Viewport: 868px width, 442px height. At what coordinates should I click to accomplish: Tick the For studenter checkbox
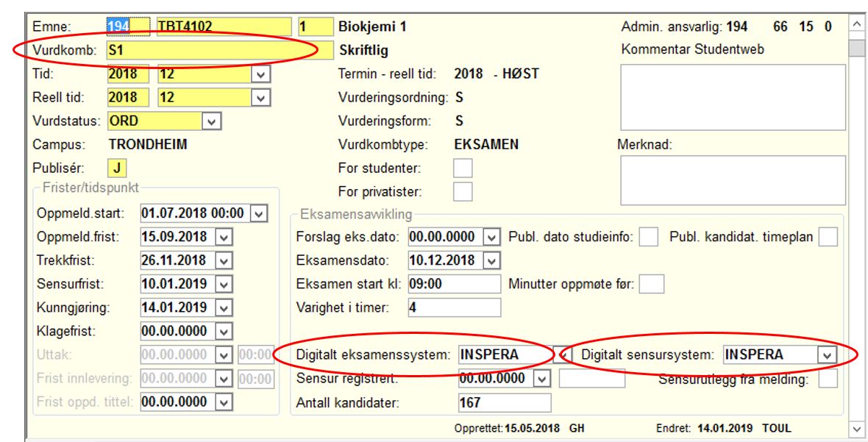pos(463,168)
